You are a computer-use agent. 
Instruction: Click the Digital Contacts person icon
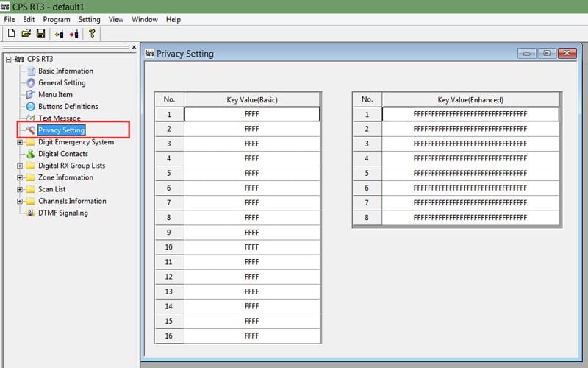[31, 154]
